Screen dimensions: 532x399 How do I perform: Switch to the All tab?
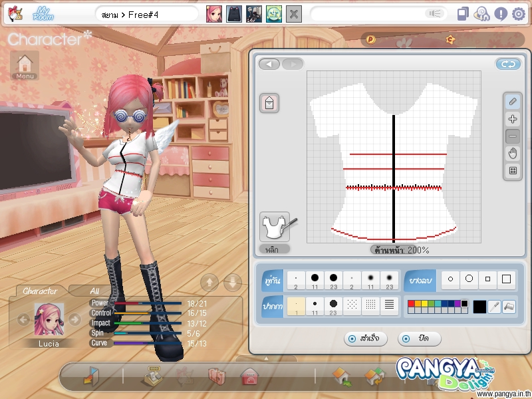coord(94,291)
